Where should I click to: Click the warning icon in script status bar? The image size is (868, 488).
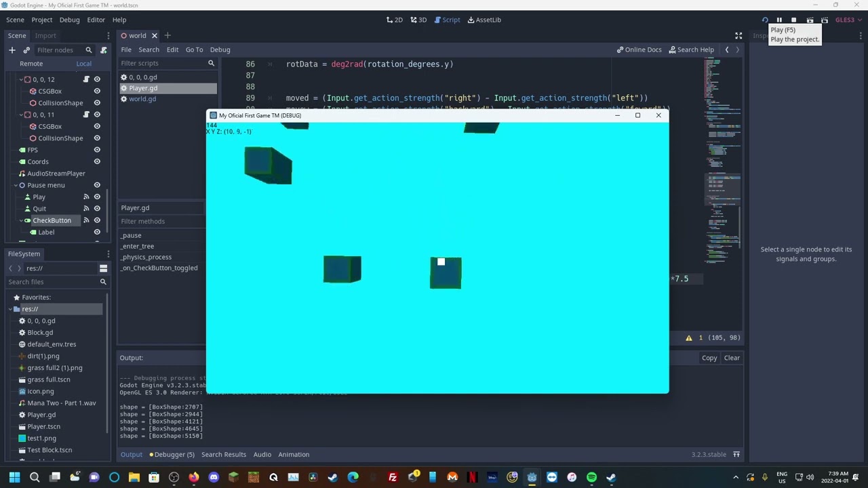[x=689, y=338]
